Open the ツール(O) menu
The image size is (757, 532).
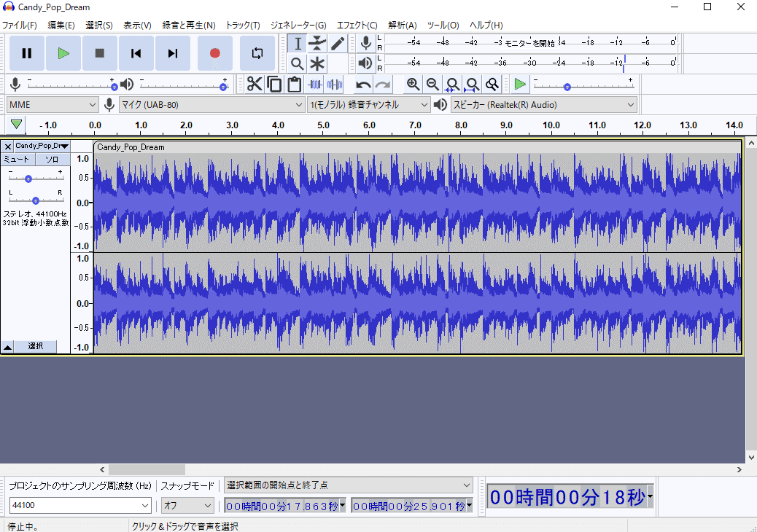pos(443,25)
